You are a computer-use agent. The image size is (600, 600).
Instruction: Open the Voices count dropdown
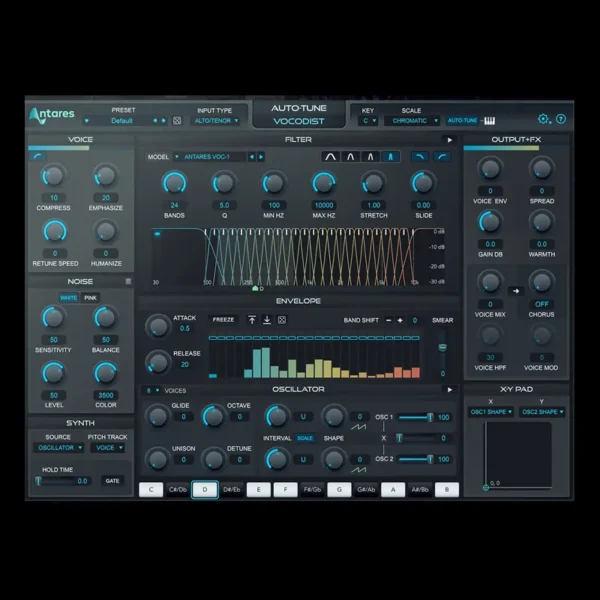(153, 391)
